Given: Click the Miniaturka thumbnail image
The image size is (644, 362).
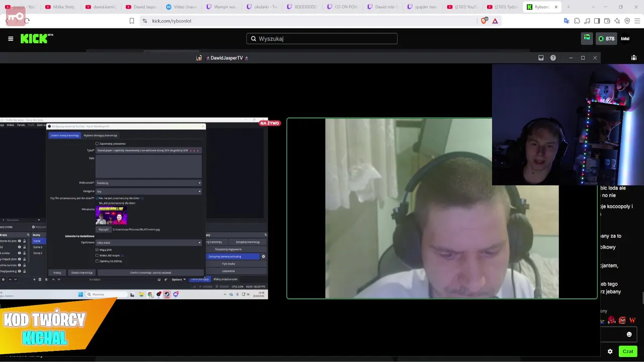Looking at the screenshot, I should [111, 215].
